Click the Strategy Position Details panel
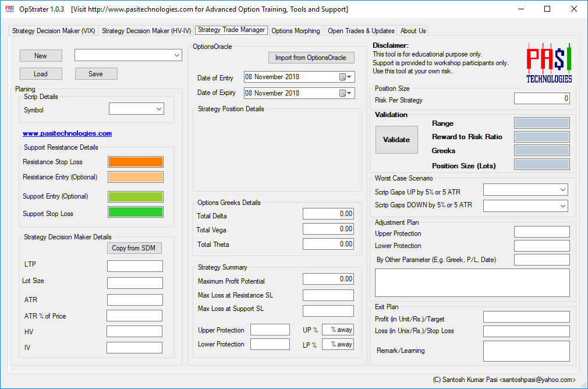Image resolution: width=588 pixels, height=389 pixels. (278, 150)
